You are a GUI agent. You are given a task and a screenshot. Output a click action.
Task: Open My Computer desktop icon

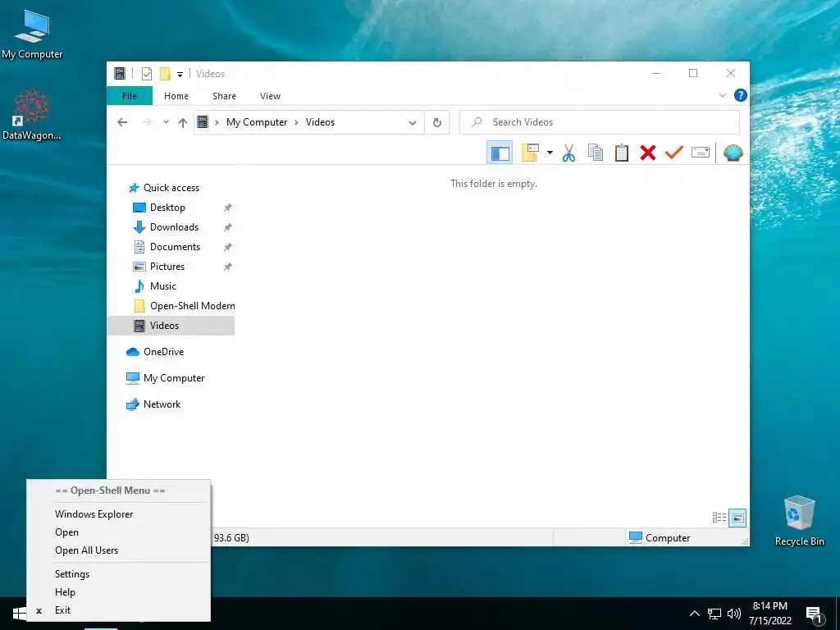click(32, 34)
